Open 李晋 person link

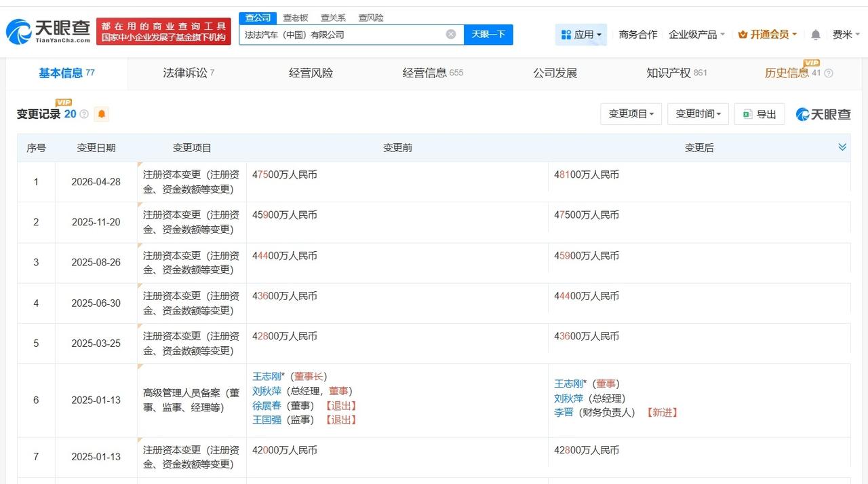(564, 413)
